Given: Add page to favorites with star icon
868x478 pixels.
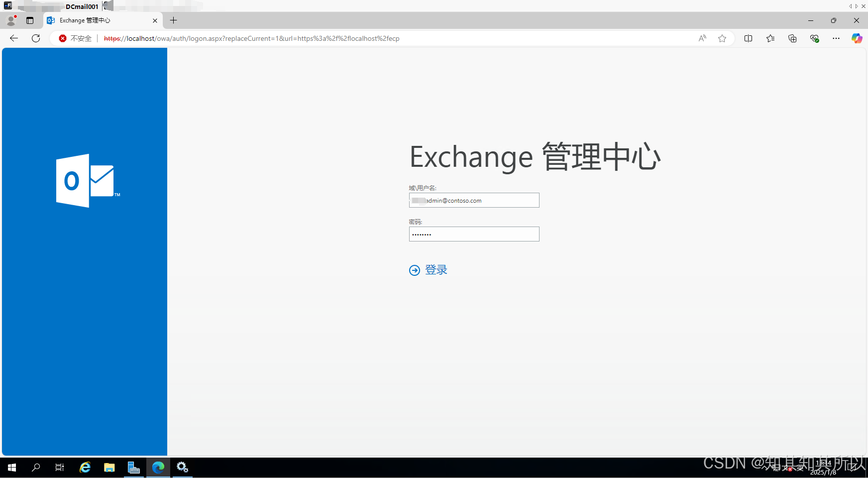Looking at the screenshot, I should (x=722, y=38).
